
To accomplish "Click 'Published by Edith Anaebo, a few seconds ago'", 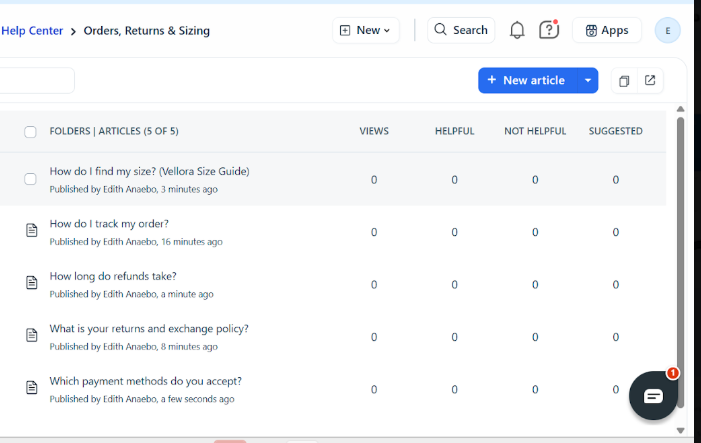I will click(x=142, y=399).
